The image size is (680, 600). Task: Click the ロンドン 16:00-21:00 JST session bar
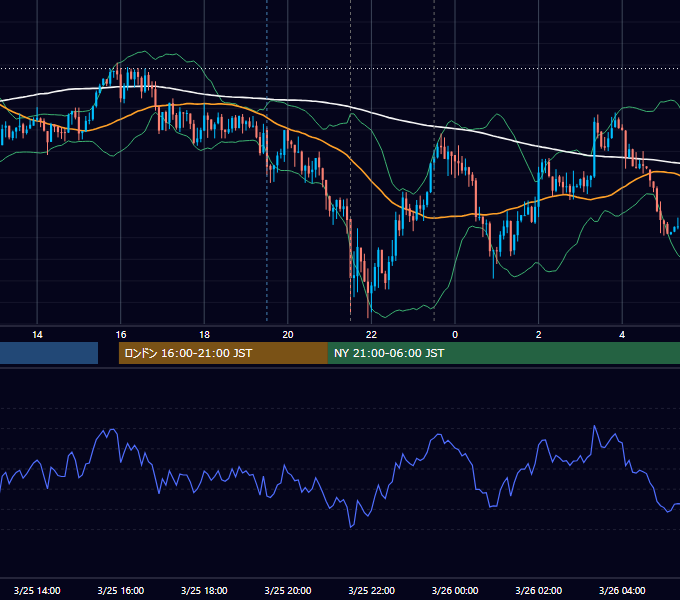click(223, 353)
